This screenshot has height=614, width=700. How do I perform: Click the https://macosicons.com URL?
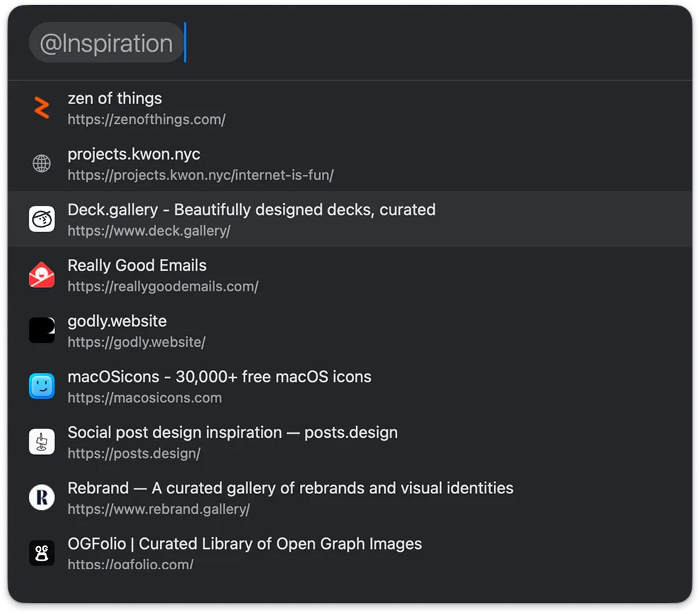click(145, 397)
